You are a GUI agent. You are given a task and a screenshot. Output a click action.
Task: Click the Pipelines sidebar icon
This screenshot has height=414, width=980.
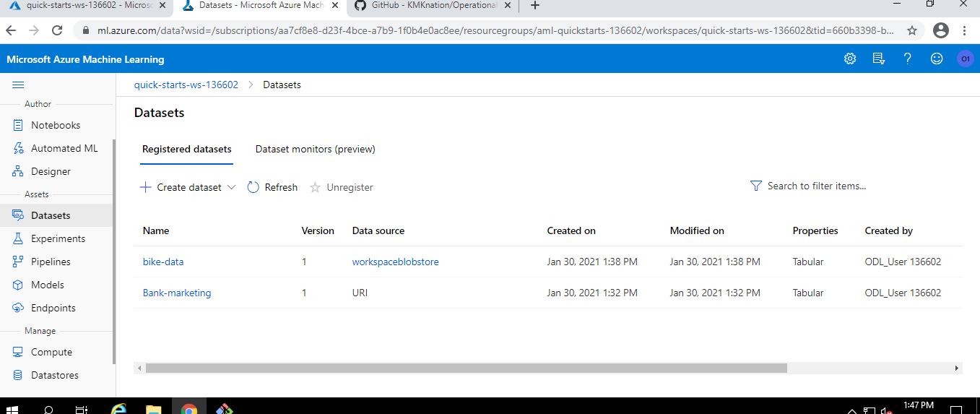pyautogui.click(x=18, y=262)
